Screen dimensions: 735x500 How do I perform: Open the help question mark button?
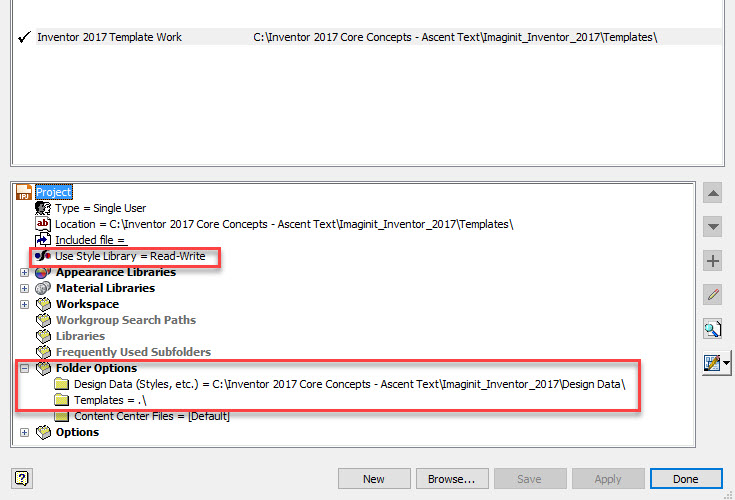[x=22, y=478]
